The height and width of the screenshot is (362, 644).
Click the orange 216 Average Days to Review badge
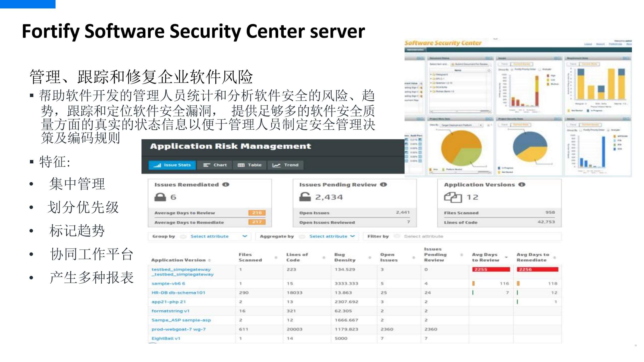[x=257, y=213]
